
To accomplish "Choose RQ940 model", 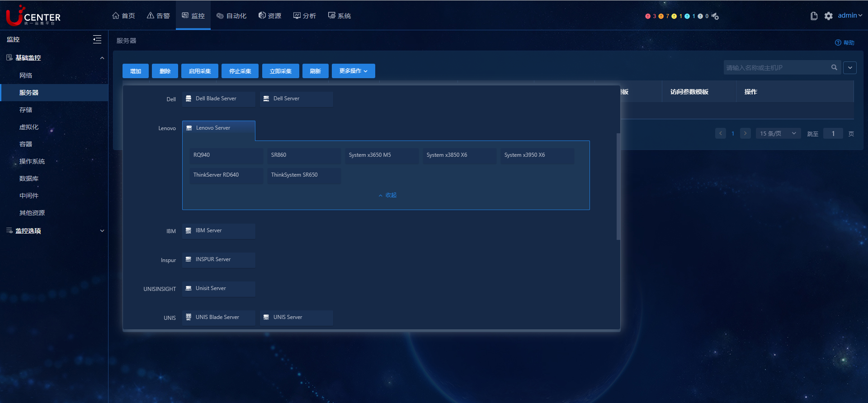I will coord(226,155).
